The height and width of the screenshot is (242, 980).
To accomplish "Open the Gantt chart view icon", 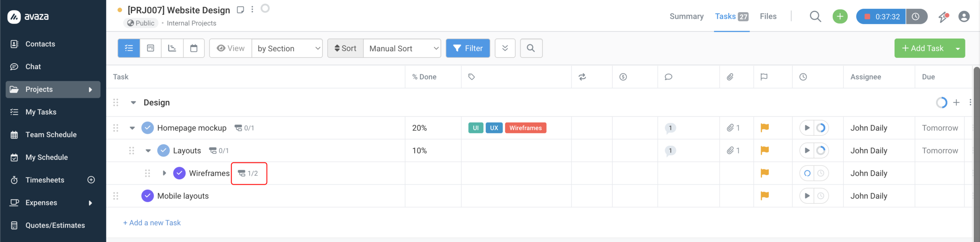I will [x=172, y=48].
